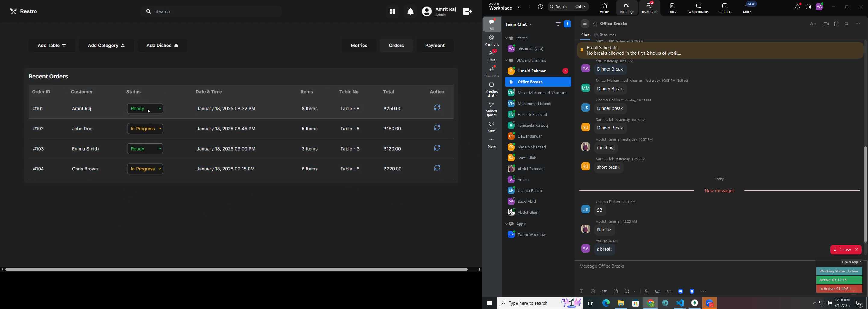Search within Office Breaks chat
This screenshot has width=868, height=309.
point(847,24)
